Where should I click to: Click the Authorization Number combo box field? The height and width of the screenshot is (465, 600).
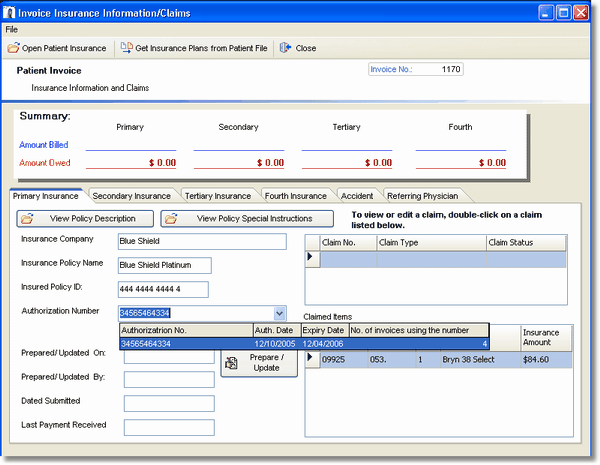coord(196,313)
